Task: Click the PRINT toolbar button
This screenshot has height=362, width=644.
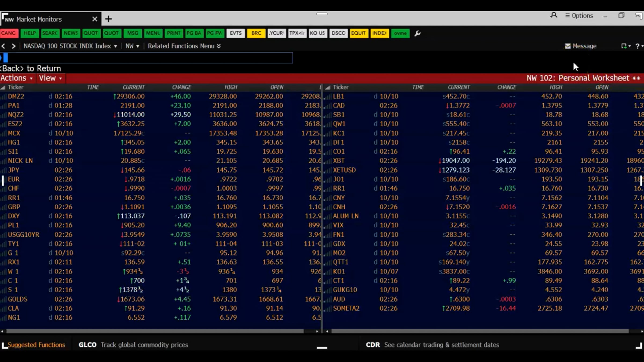Action: coord(174,33)
